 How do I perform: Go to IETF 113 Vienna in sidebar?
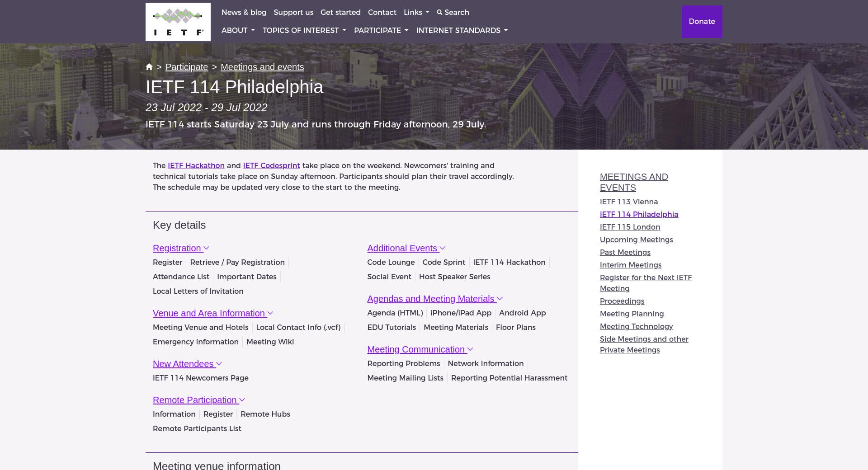[629, 202]
